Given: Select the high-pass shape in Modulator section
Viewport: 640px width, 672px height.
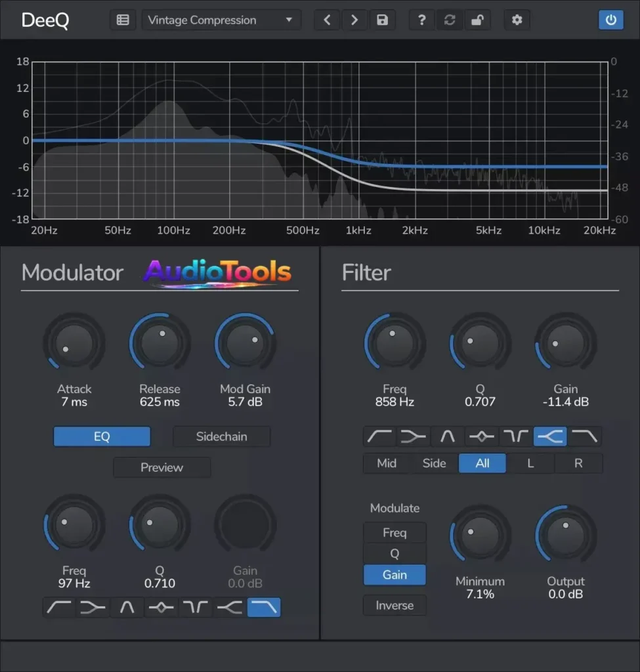Looking at the screenshot, I should (58, 607).
